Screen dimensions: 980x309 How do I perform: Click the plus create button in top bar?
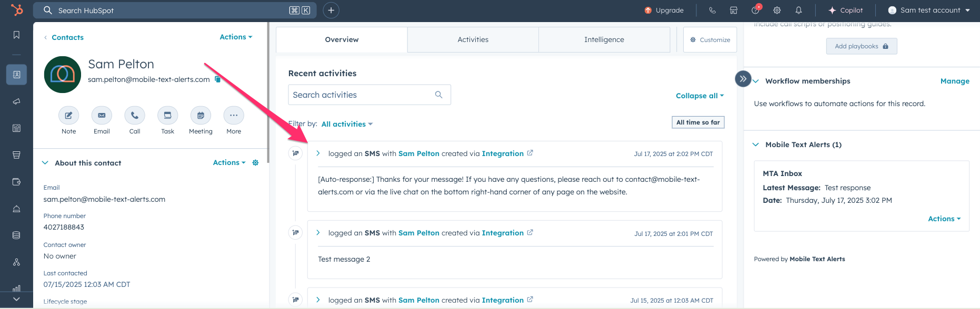pyautogui.click(x=331, y=10)
